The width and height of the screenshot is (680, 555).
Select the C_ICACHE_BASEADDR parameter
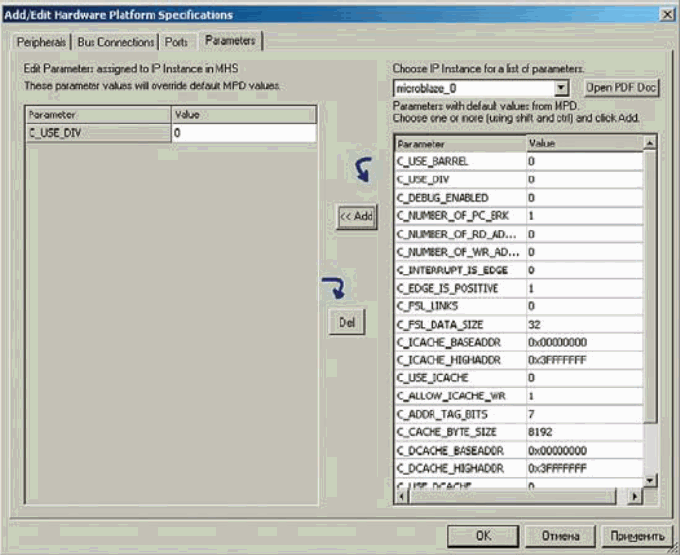460,342
